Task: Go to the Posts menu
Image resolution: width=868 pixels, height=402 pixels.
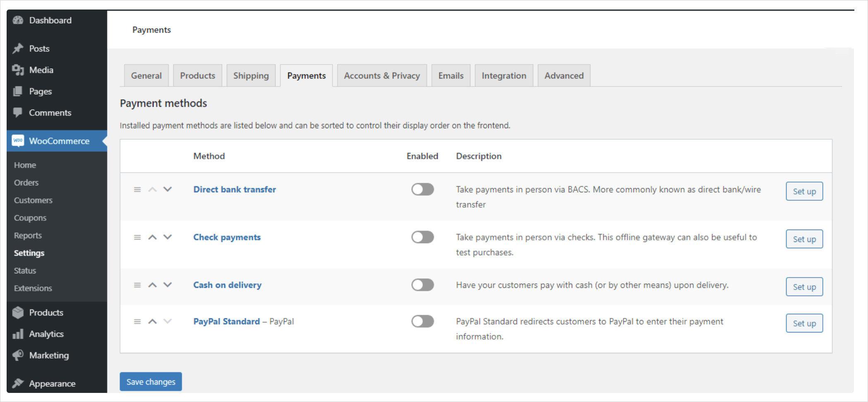Action: 57,48
